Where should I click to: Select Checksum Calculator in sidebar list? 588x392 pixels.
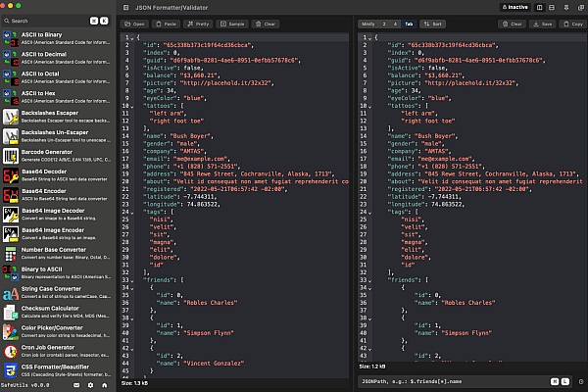tap(58, 312)
